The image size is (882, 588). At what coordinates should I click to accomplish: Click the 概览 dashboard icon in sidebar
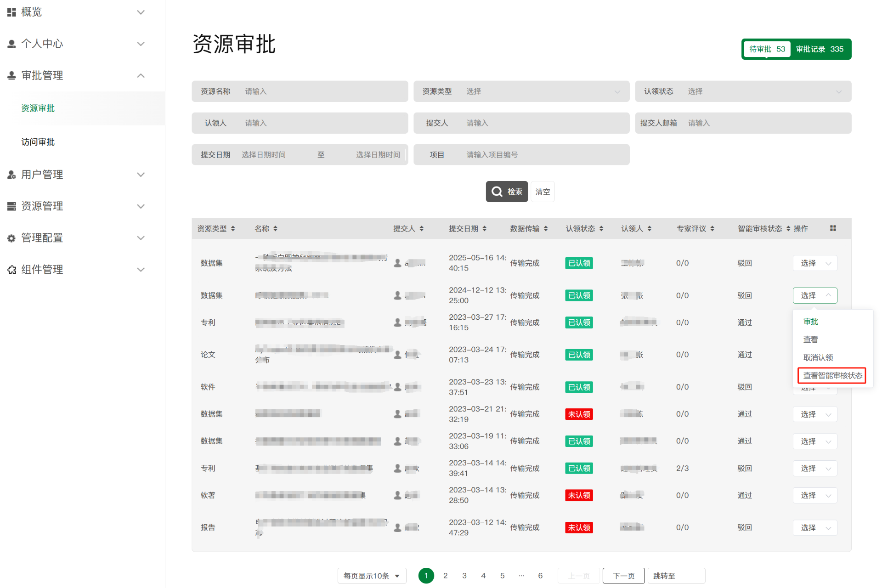11,12
